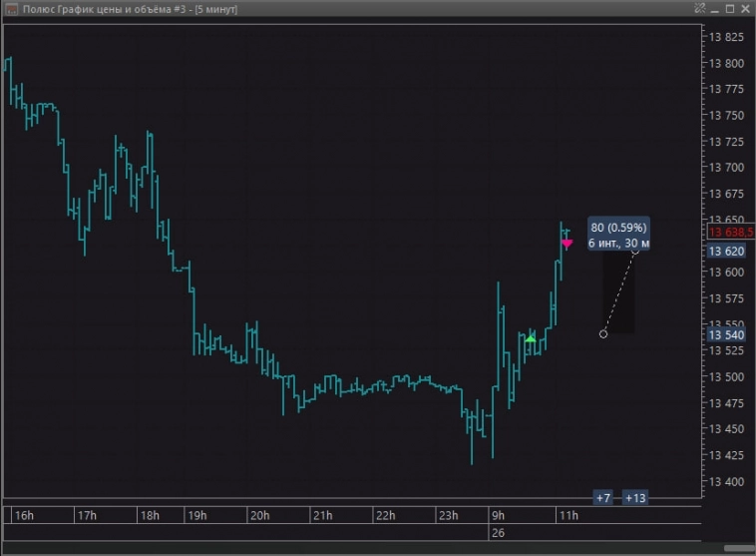Click the red current price label 13 638,5

click(729, 232)
